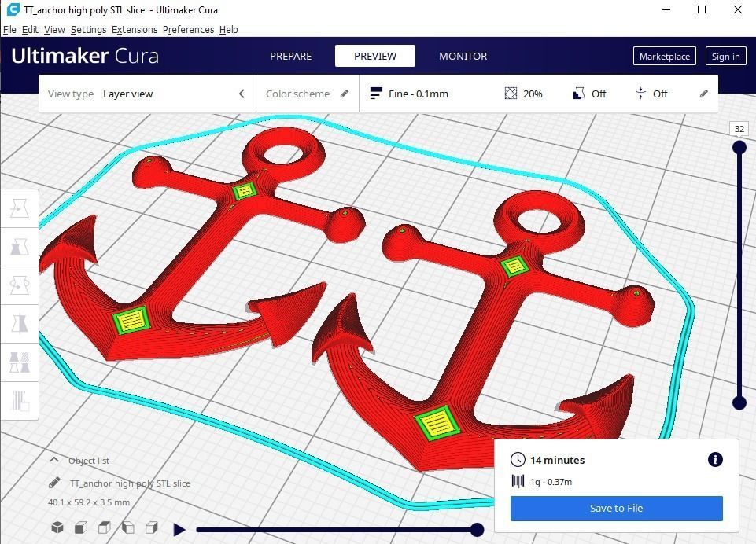Image resolution: width=756 pixels, height=544 pixels.
Task: Click TT_anchor high poly STL slice object name
Action: pyautogui.click(x=130, y=483)
